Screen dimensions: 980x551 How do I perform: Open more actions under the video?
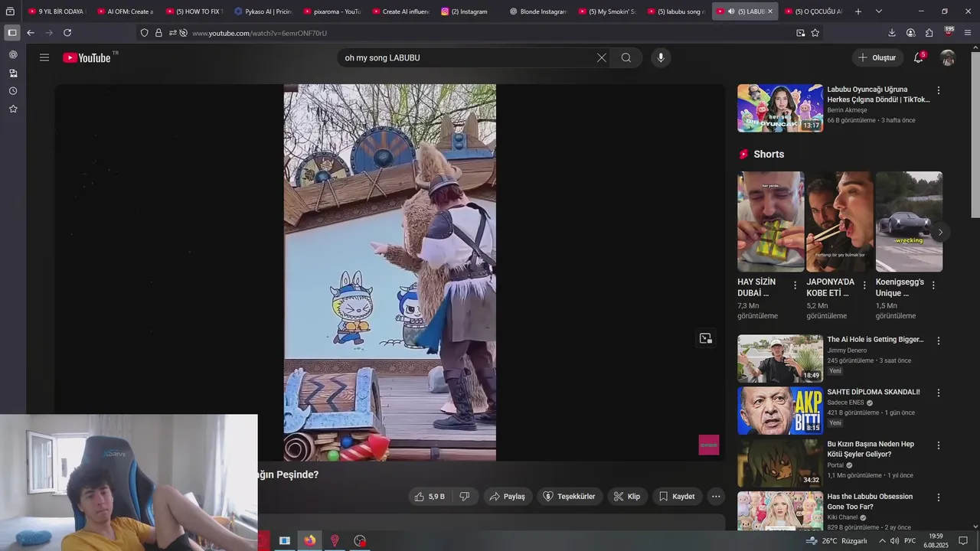(716, 497)
